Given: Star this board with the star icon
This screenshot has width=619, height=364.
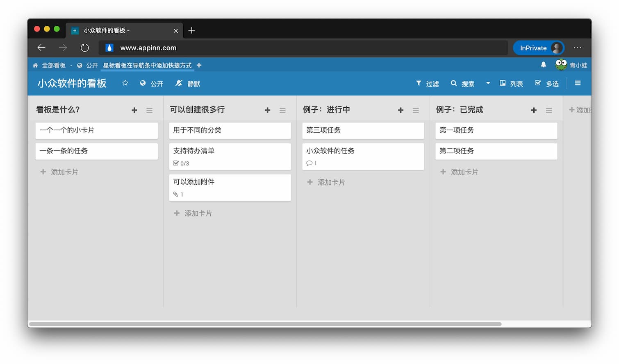Looking at the screenshot, I should (x=125, y=83).
